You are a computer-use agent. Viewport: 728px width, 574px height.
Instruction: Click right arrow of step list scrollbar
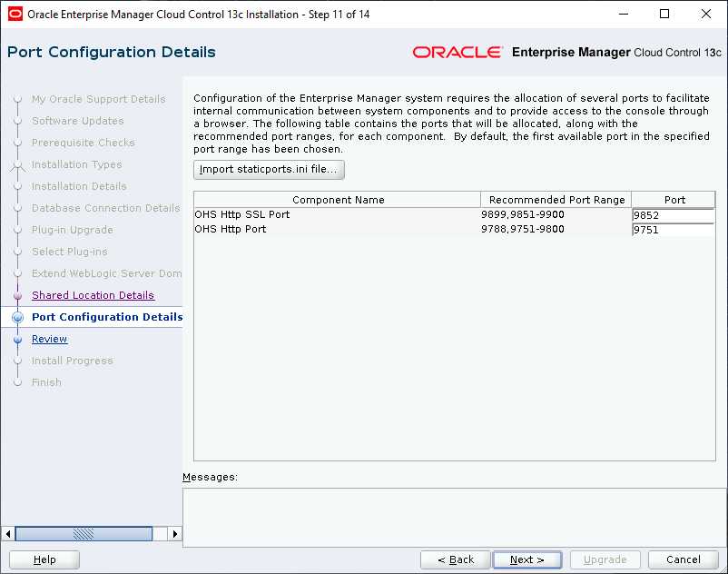(x=175, y=534)
